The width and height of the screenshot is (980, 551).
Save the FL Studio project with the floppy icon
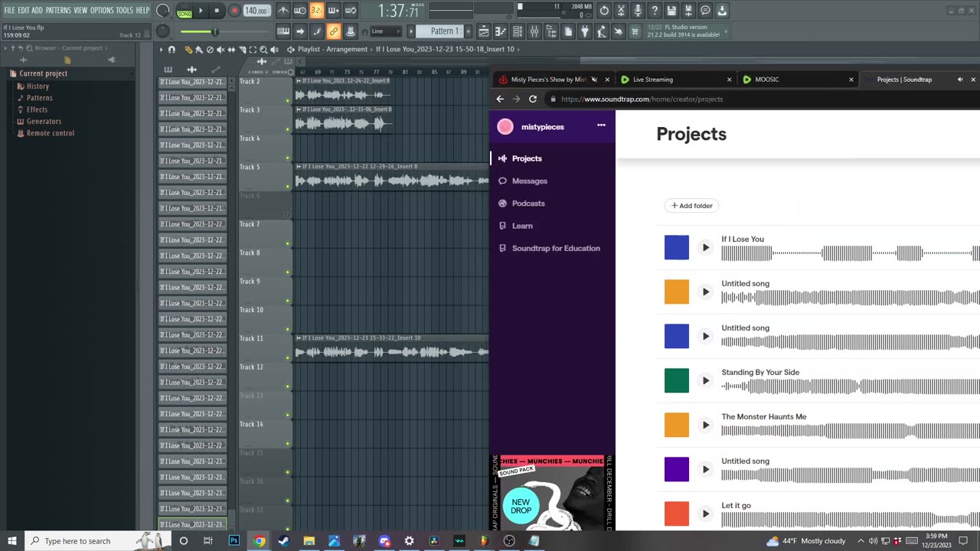[671, 11]
